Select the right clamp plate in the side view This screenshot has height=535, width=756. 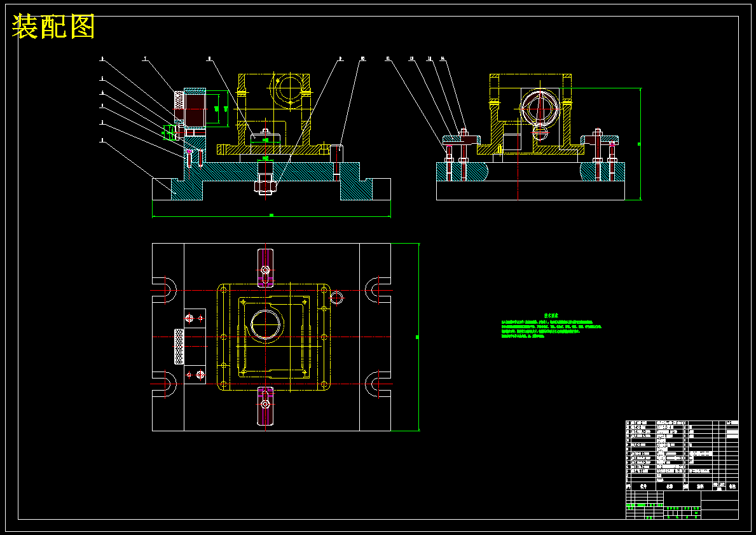[600, 140]
